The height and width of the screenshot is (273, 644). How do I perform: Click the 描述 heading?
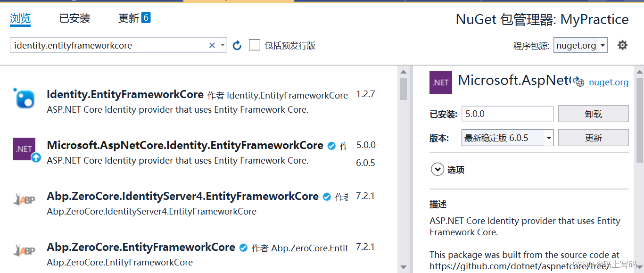438,205
